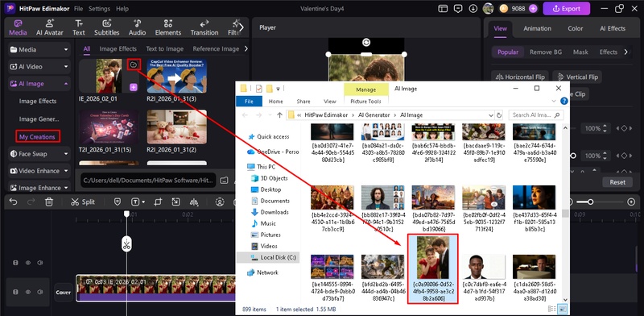Open the user profile avatar
This screenshot has width=644, height=316.
pos(488,8)
